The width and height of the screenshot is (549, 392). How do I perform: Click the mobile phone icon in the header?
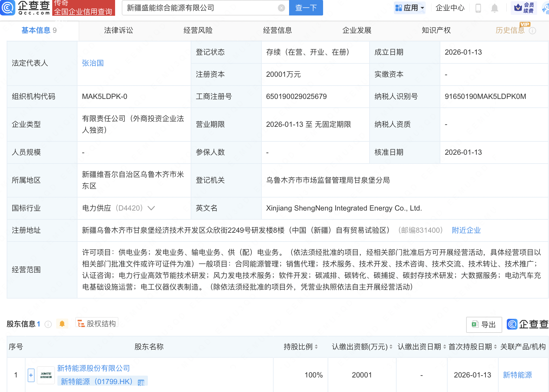pyautogui.click(x=479, y=8)
